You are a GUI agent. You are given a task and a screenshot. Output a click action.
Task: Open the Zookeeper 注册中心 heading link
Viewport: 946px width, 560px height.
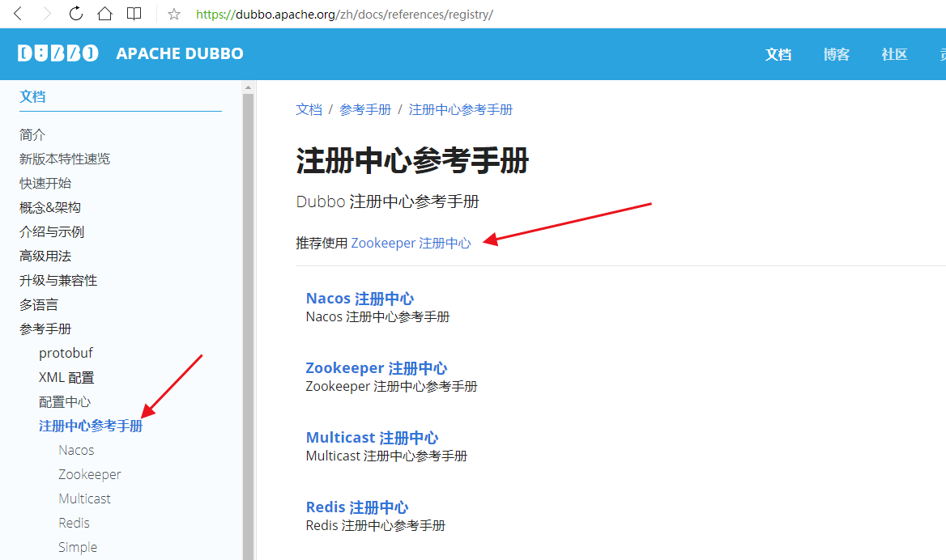(x=377, y=367)
